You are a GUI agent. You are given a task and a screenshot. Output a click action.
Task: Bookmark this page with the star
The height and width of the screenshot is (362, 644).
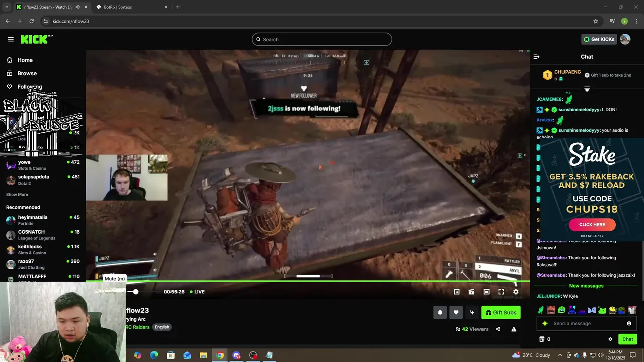coord(596,21)
